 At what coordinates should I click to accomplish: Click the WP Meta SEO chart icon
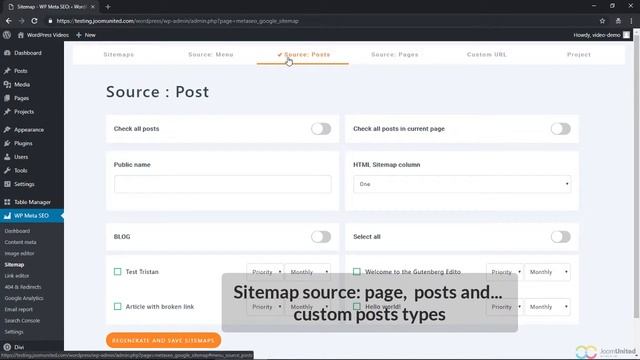[7, 216]
